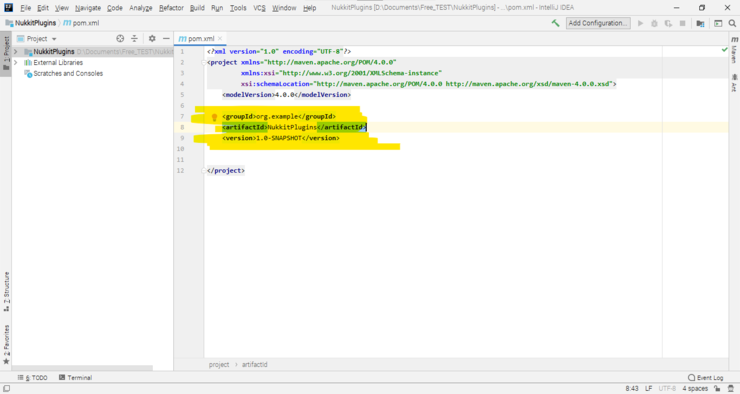This screenshot has height=394, width=740.
Task: Open the Event Log
Action: tap(706, 377)
